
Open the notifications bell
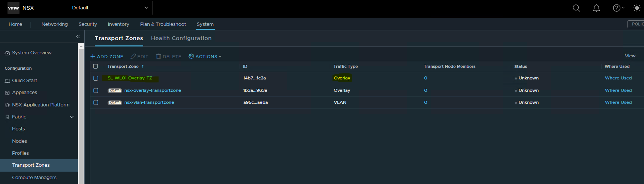[x=596, y=8]
